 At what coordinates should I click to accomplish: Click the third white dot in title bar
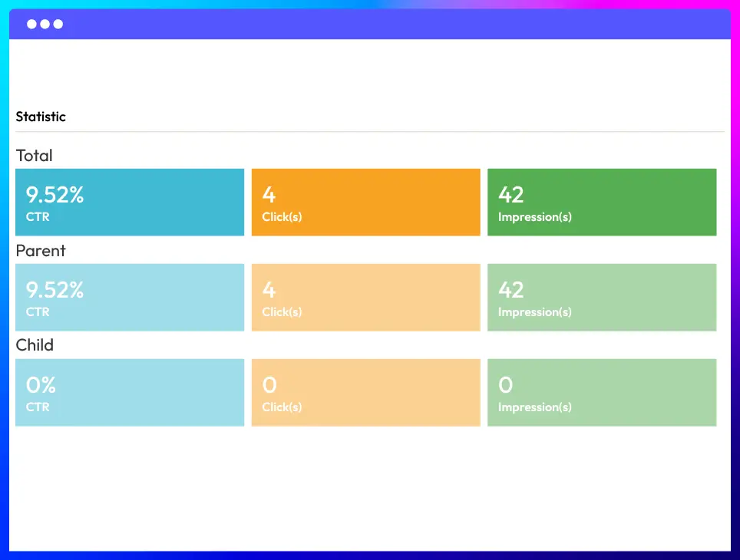(58, 25)
